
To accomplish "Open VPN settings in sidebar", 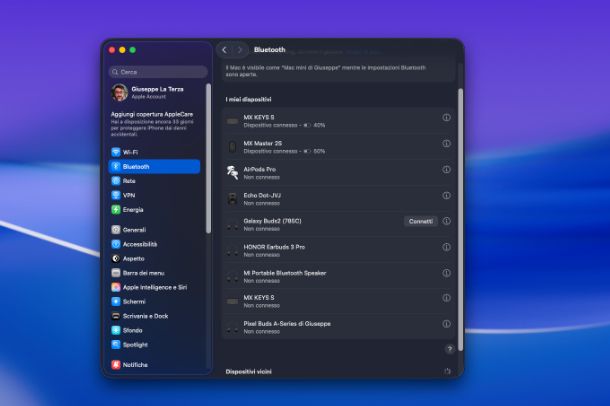I will click(x=154, y=195).
